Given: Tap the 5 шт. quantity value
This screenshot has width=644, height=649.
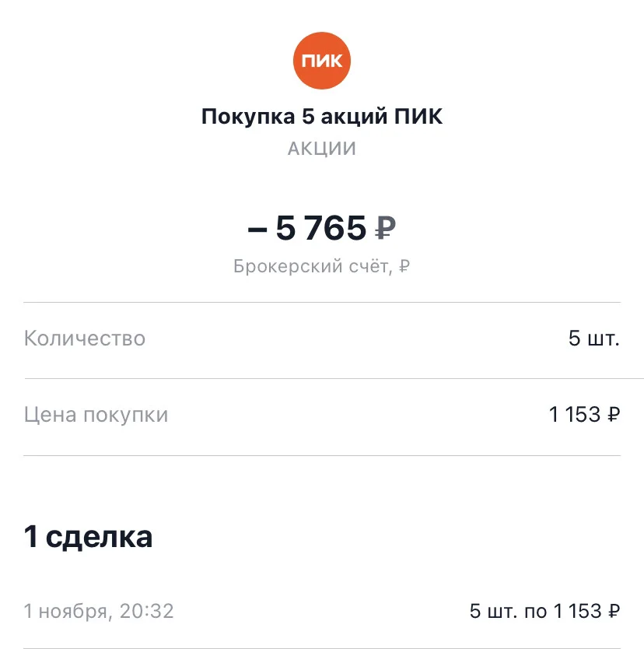Looking at the screenshot, I should [594, 339].
